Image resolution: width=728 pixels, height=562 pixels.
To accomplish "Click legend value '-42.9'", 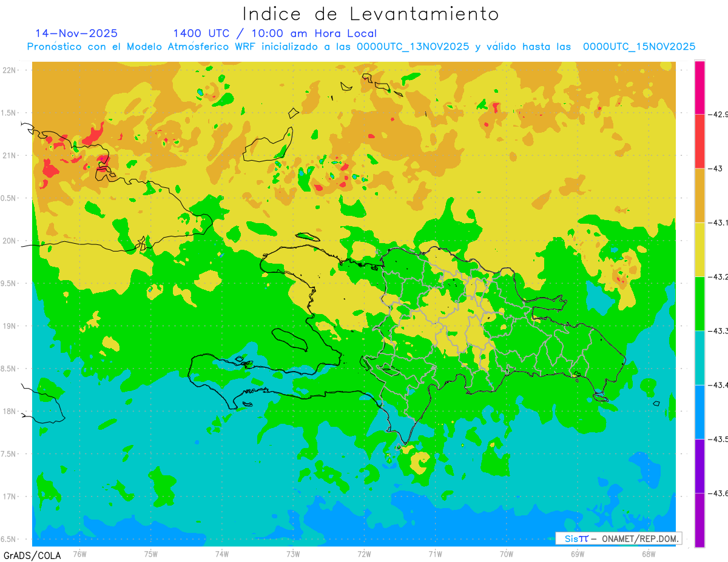I will click(x=718, y=114).
